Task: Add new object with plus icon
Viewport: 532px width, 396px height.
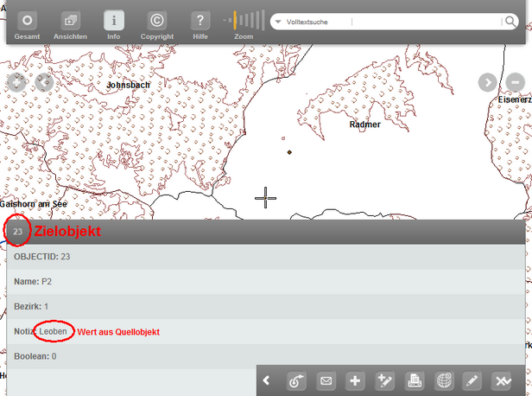Action: coord(355,380)
